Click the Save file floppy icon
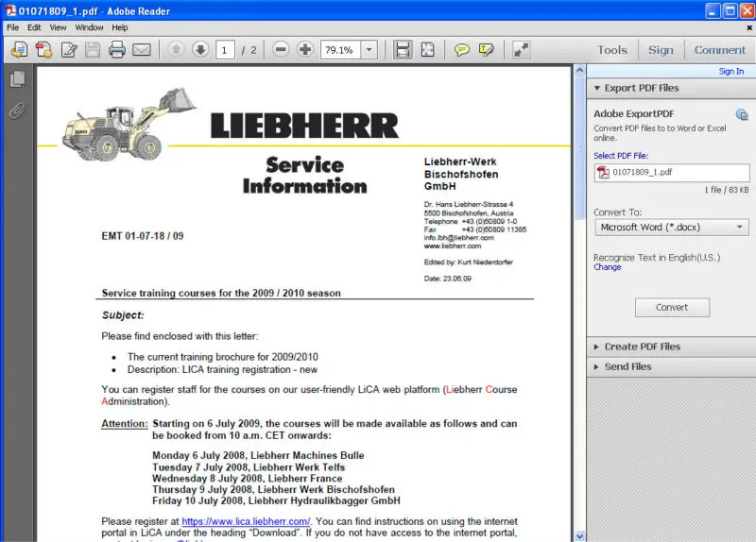This screenshot has width=756, height=542. pos(92,50)
